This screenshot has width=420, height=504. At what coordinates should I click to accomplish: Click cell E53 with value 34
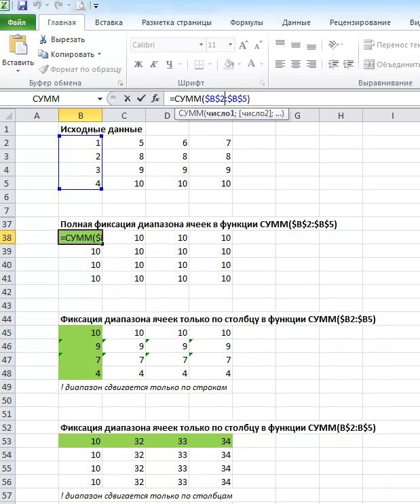point(210,441)
